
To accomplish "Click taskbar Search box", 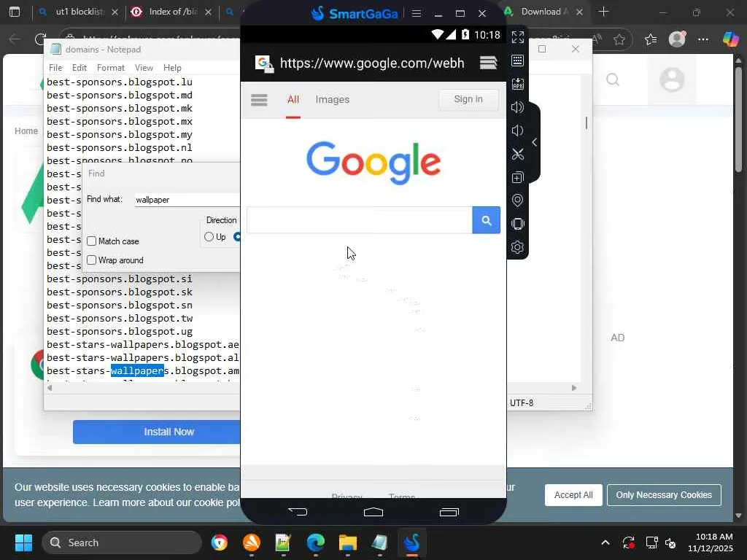I will pos(122,542).
